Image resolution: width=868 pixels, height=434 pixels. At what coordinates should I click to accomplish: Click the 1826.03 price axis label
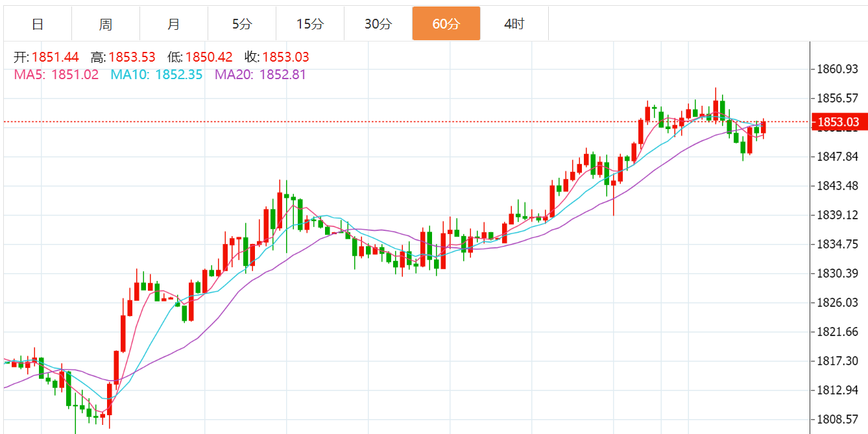tap(838, 302)
